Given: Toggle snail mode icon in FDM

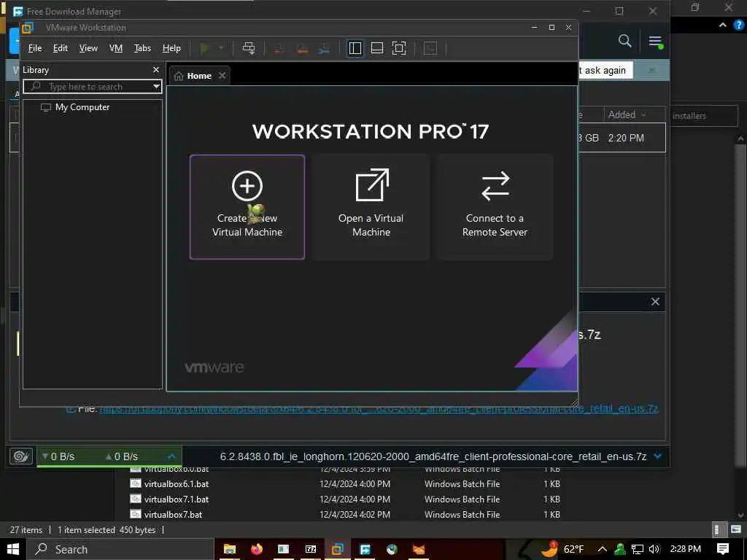Looking at the screenshot, I should click(x=21, y=456).
